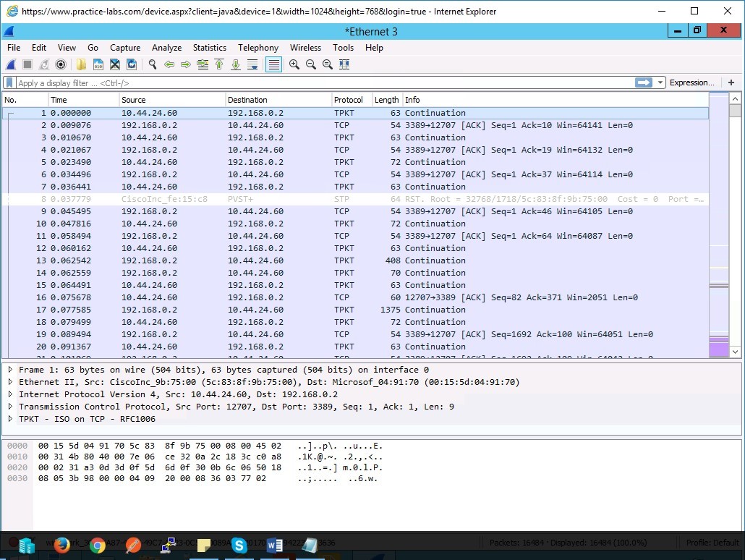The image size is (745, 560).
Task: Expand Transmission Control Protocol row
Action: pos(10,407)
